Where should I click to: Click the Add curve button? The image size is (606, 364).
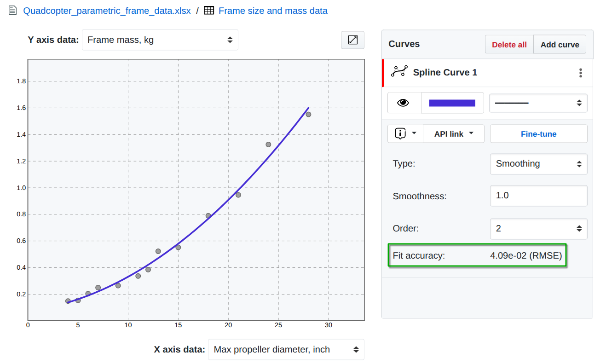(560, 45)
